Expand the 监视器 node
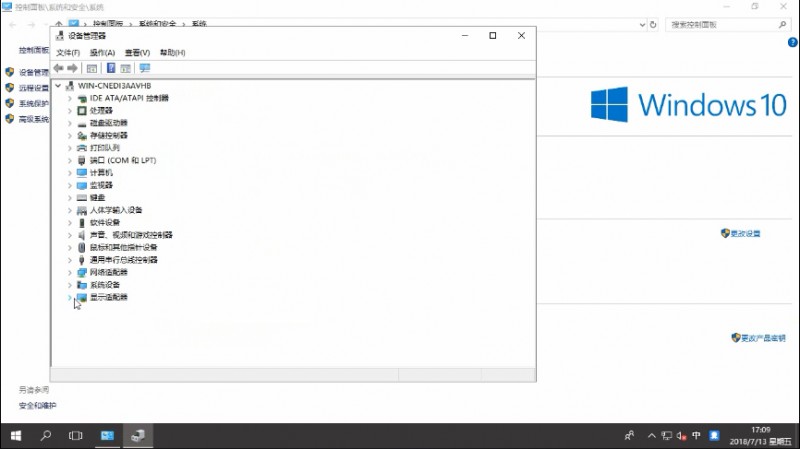The image size is (800, 449). coord(70,185)
